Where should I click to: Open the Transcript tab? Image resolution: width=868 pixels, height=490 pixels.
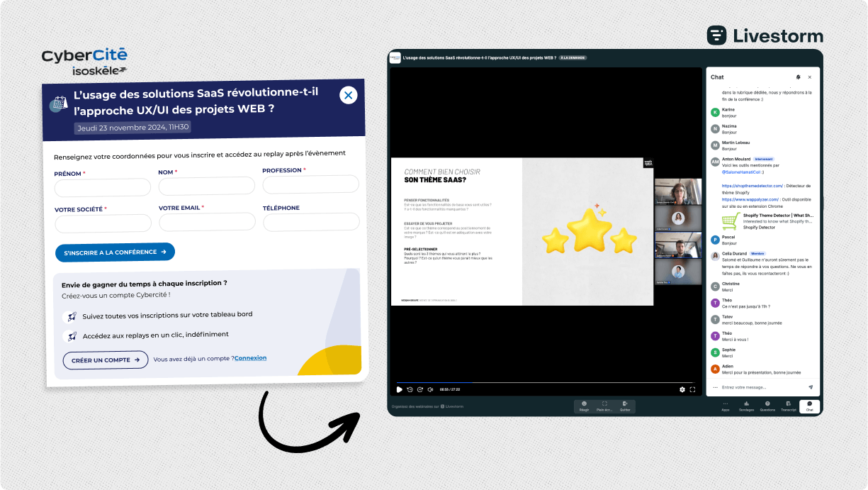point(789,406)
